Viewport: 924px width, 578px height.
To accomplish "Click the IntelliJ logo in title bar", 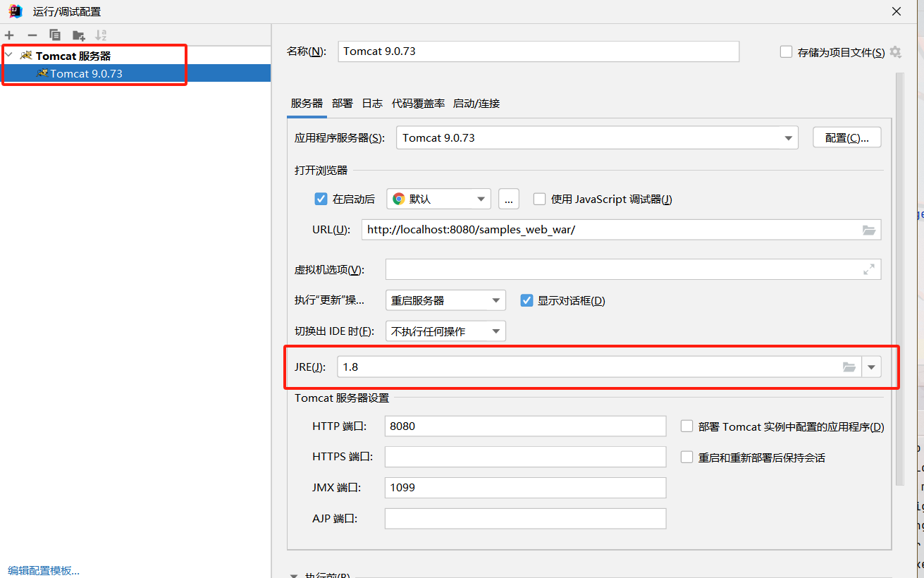I will pos(15,11).
